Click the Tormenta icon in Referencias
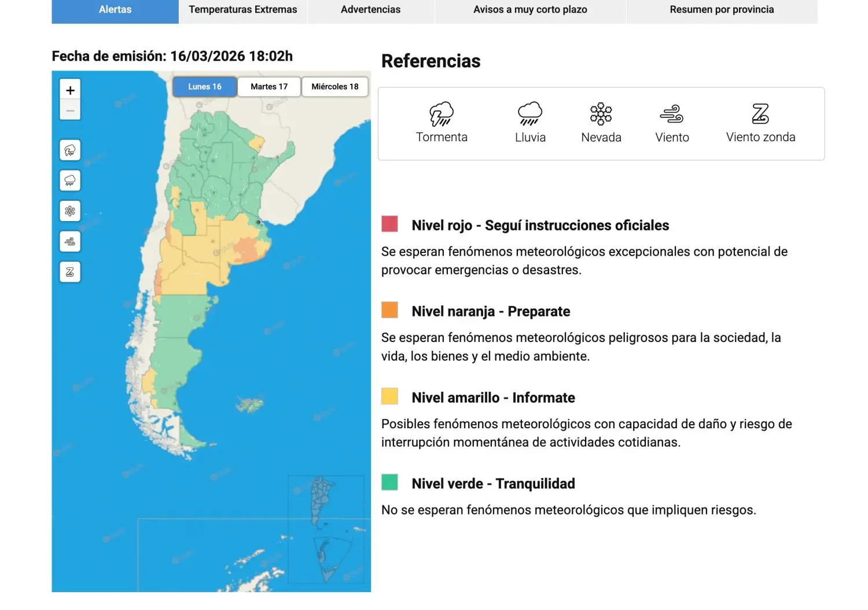 click(x=442, y=114)
